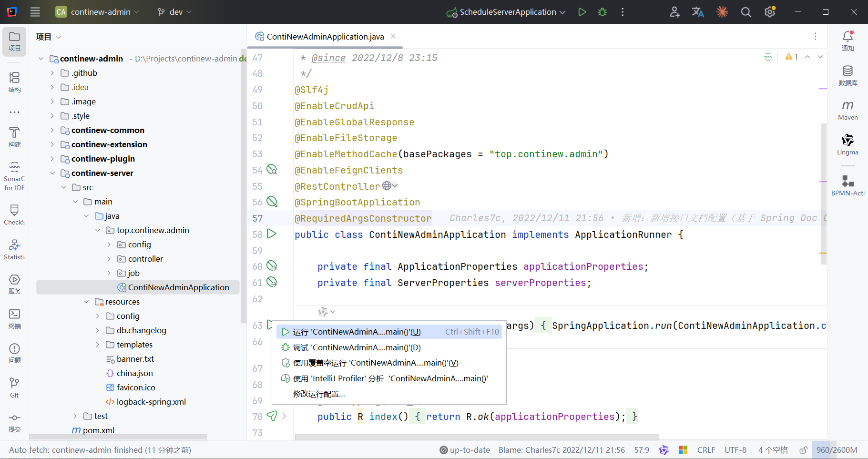The height and width of the screenshot is (459, 868).
Task: Click the 57:9 cursor position widget
Action: pos(642,450)
